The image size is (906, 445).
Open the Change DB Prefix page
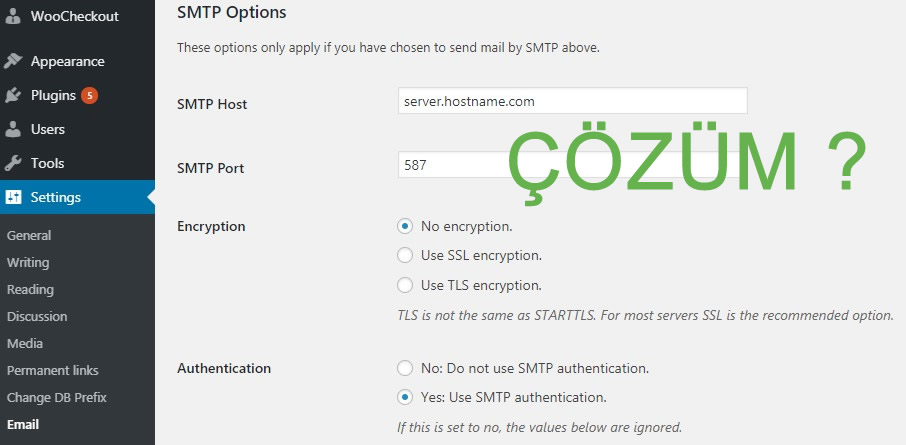click(56, 398)
